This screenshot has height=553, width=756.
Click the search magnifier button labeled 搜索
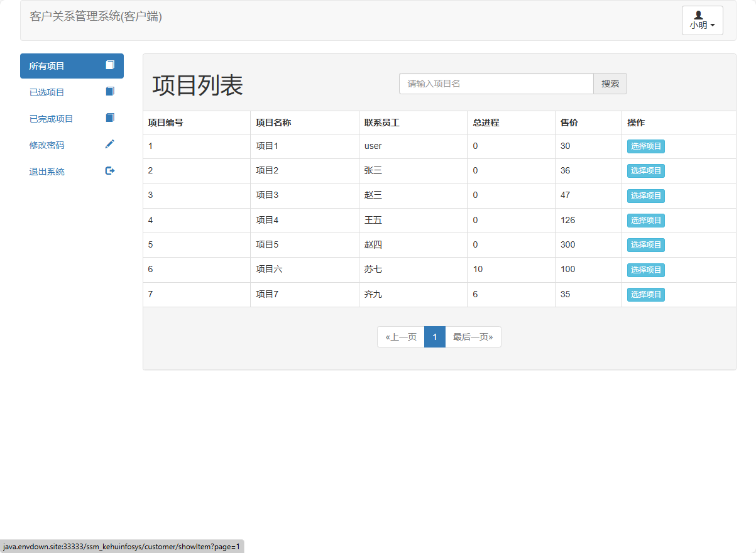pyautogui.click(x=610, y=83)
